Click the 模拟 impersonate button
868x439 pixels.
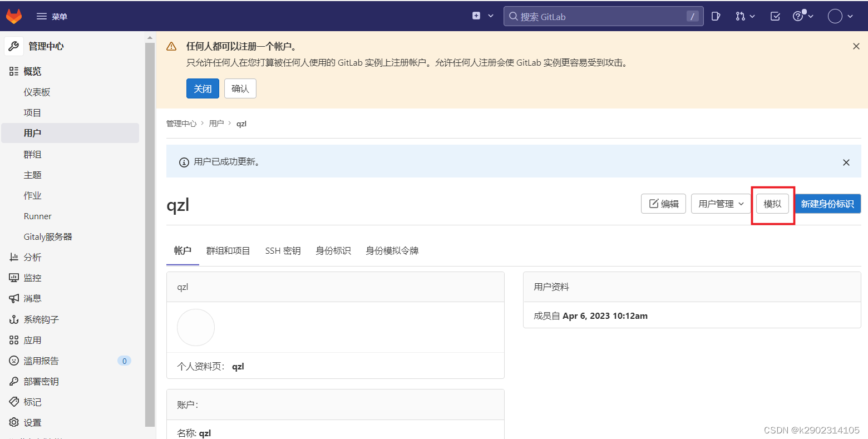click(772, 204)
